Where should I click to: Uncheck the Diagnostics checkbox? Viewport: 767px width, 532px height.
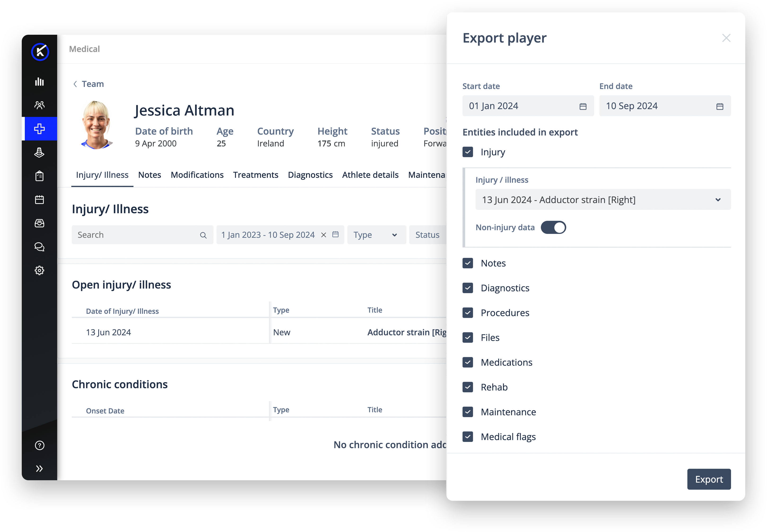(467, 288)
